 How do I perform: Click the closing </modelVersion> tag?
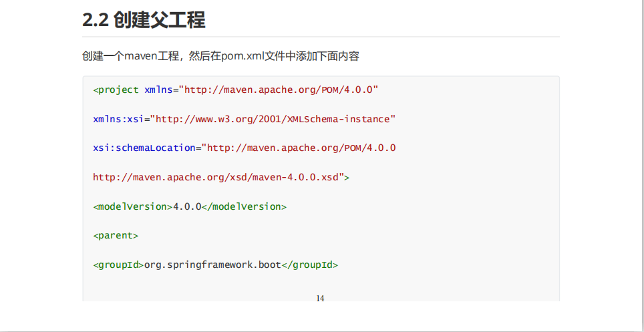pos(244,206)
